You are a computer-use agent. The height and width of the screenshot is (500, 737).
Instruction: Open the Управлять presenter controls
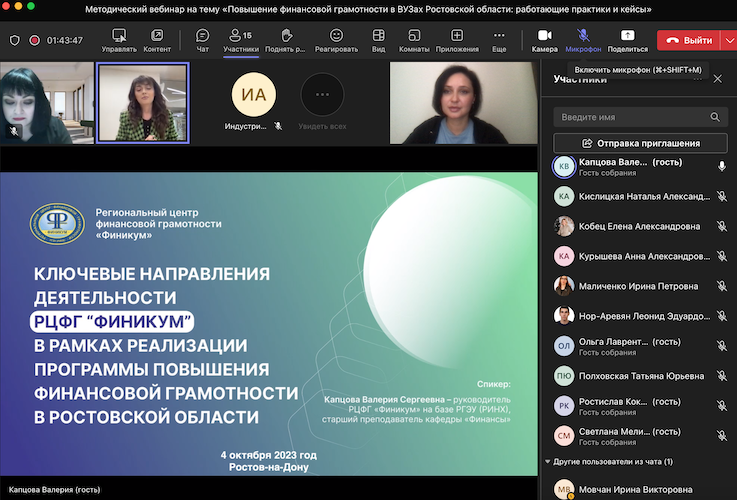tap(119, 40)
